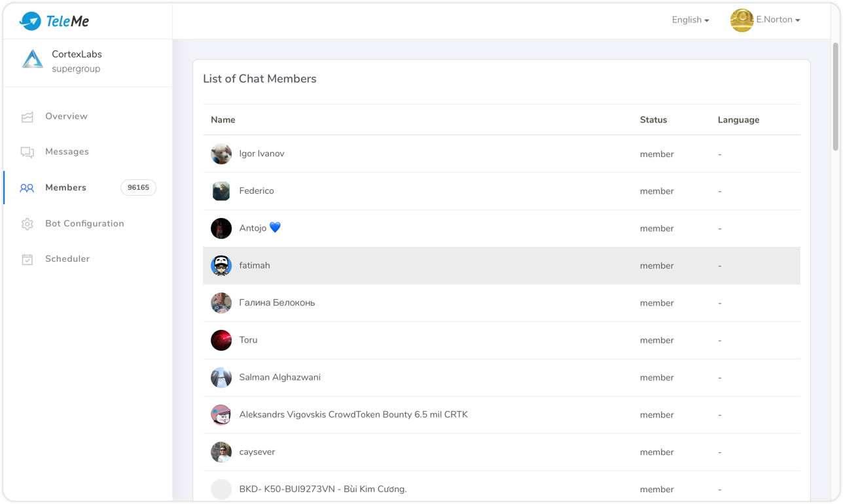Select Aleksandrs Vigovskis CrowdToken Bounty name
The height and width of the screenshot is (504, 843).
[353, 415]
